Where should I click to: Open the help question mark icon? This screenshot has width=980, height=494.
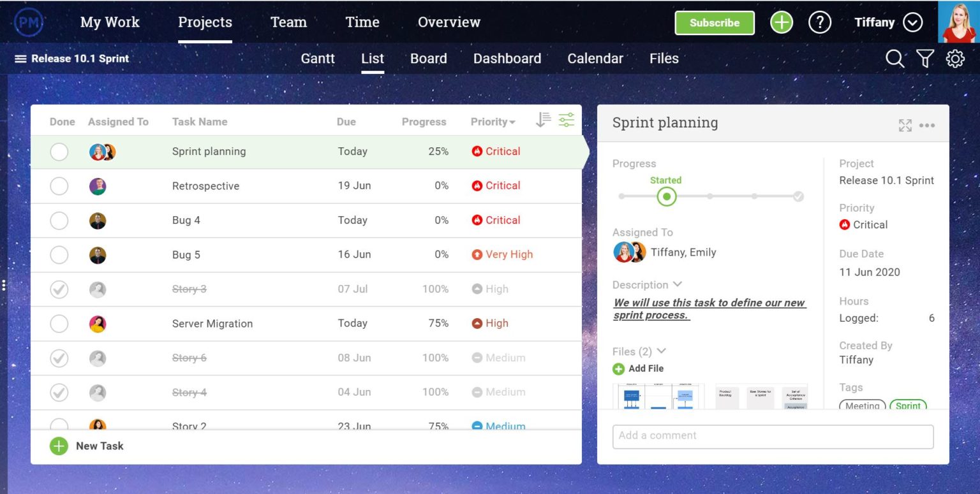point(820,22)
